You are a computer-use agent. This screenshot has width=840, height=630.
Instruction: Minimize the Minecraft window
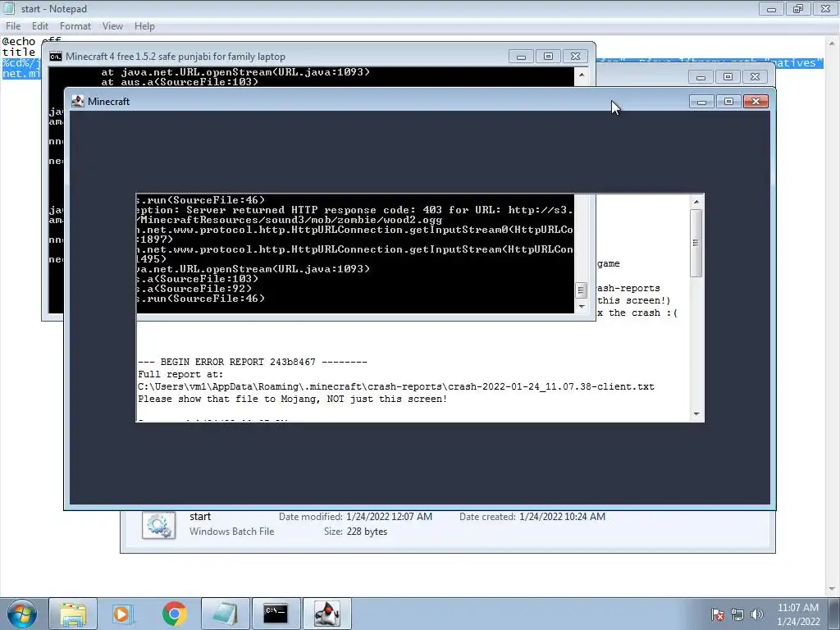702,101
